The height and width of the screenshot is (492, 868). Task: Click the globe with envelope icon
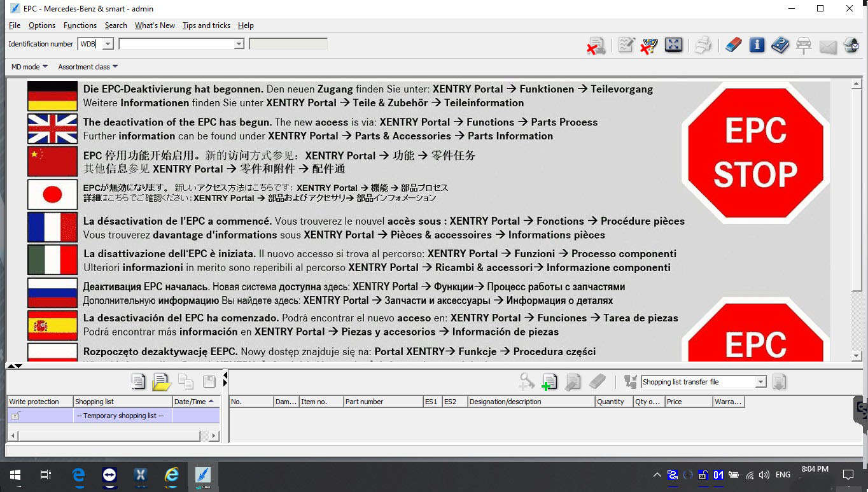(x=851, y=45)
